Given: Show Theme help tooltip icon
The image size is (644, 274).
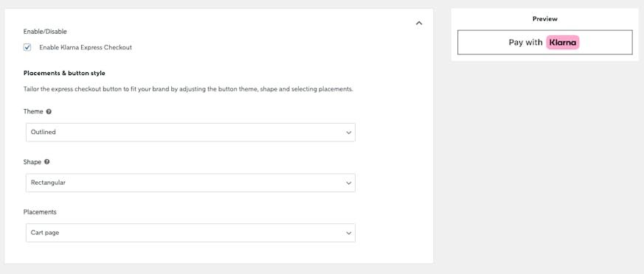Looking at the screenshot, I should 49,111.
